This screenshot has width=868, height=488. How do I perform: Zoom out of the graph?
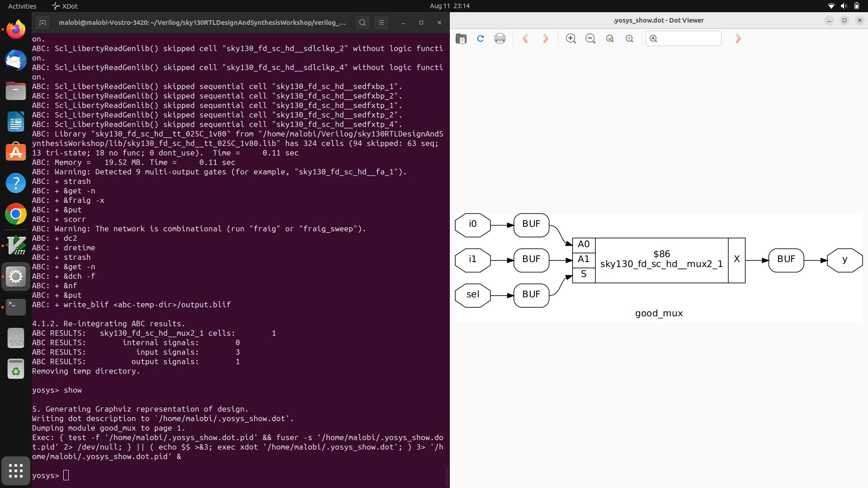[x=590, y=38]
